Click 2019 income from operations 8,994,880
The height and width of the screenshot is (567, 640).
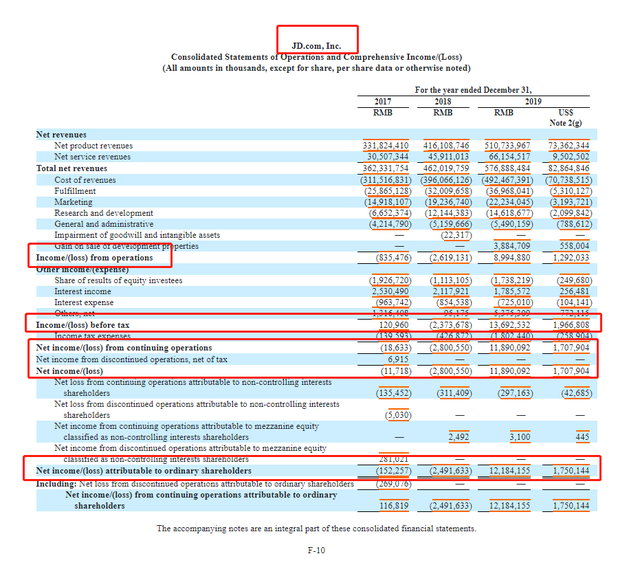[x=512, y=258]
